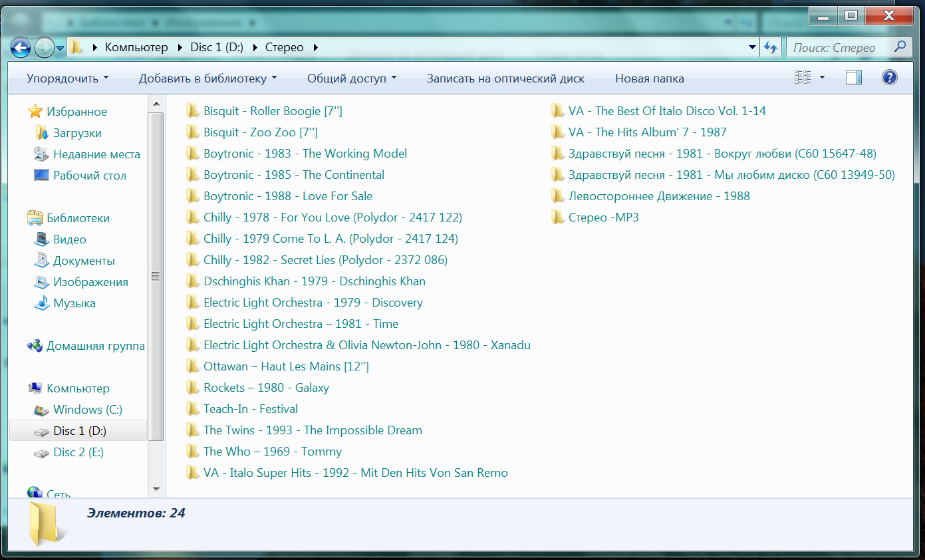Select folder icon of the 'Xanadu' album
This screenshot has width=925, height=560.
(x=193, y=345)
